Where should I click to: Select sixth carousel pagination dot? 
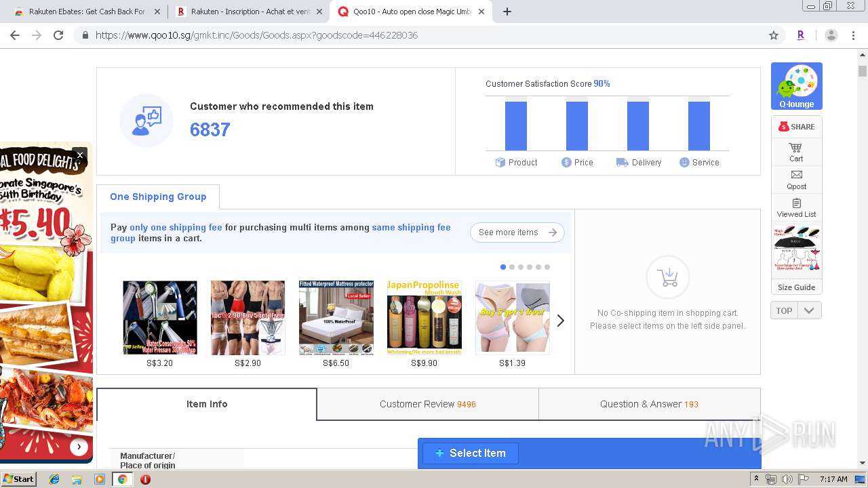tap(547, 267)
